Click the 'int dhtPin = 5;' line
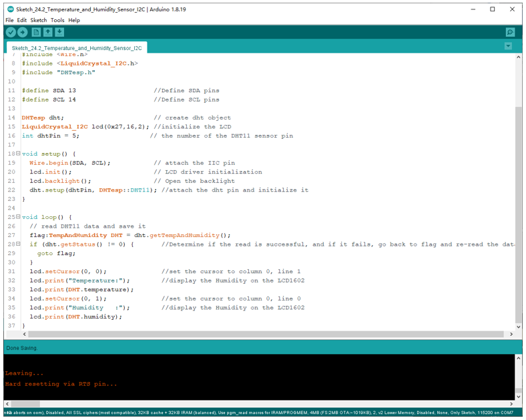This screenshot has height=420, width=526. pos(50,136)
